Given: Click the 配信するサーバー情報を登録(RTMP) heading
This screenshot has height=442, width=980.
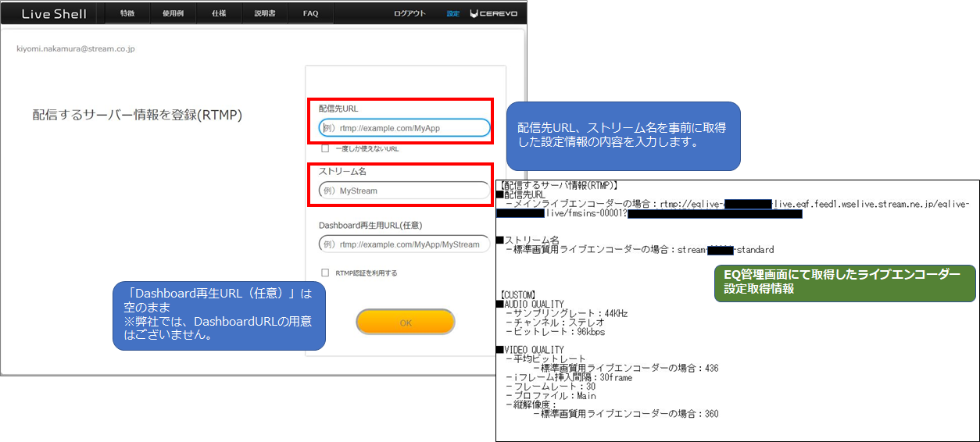Looking at the screenshot, I should (138, 115).
